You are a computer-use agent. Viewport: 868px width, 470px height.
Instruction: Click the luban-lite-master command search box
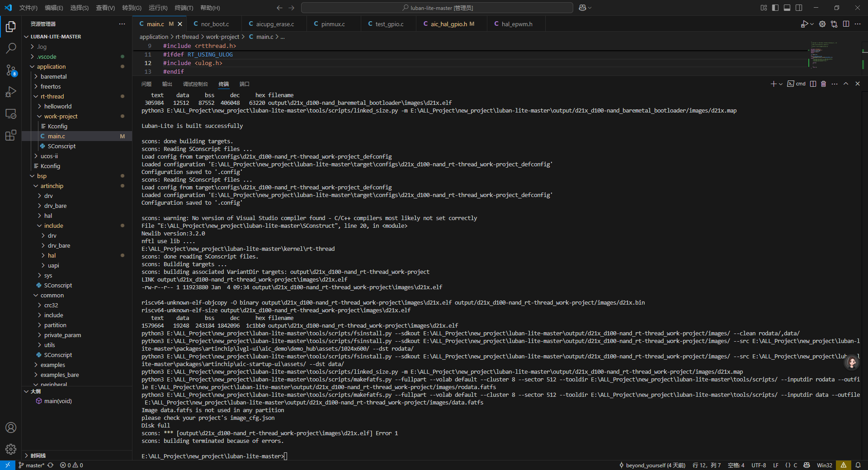coord(437,8)
